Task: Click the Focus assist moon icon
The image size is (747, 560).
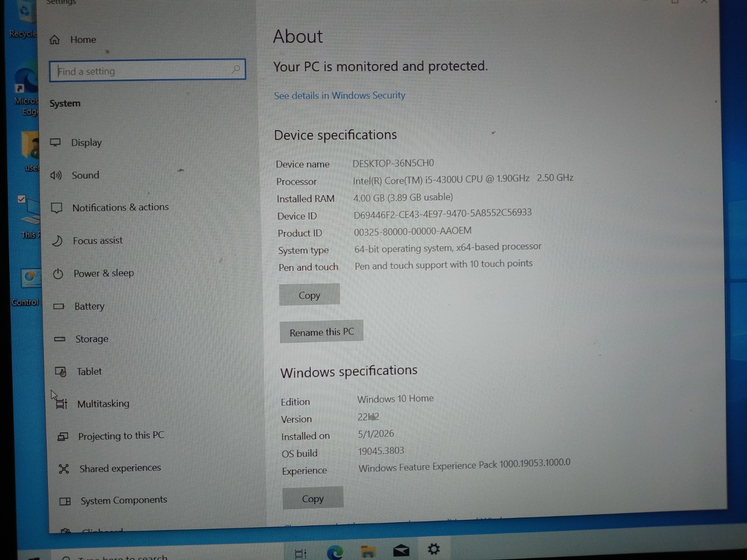Action: tap(57, 241)
